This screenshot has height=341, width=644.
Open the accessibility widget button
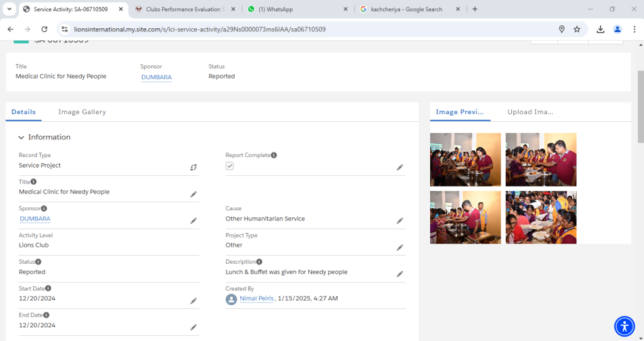pos(625,327)
